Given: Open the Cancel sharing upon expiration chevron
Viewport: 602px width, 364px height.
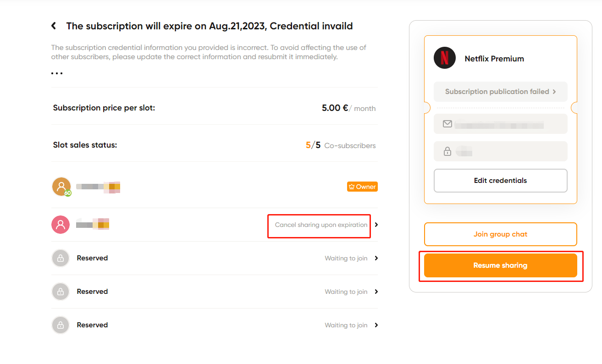Looking at the screenshot, I should [x=376, y=225].
